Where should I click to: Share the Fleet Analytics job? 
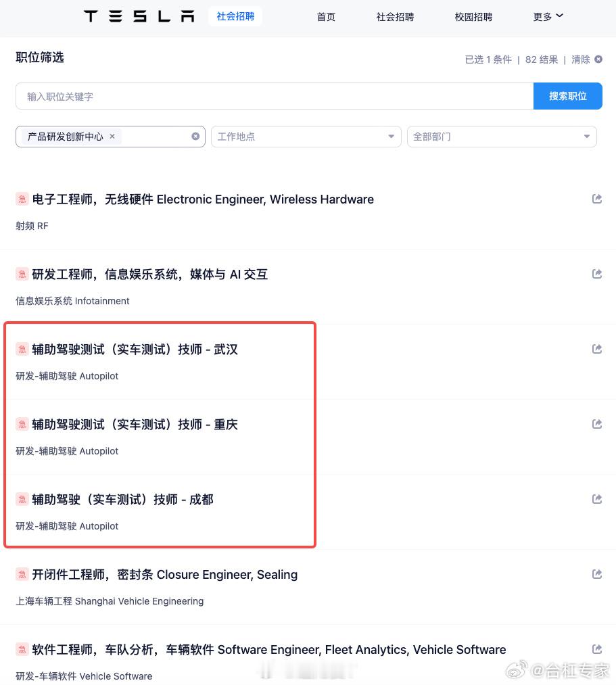click(597, 650)
